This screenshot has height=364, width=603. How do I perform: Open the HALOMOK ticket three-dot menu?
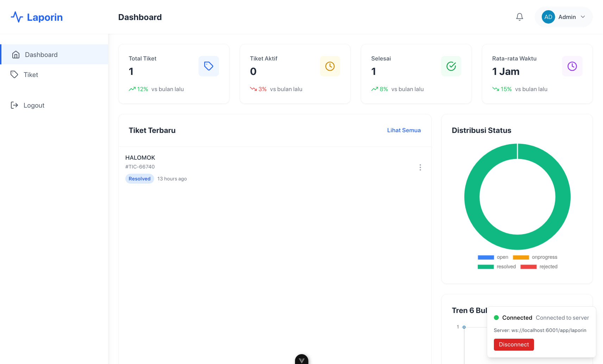[x=420, y=167]
